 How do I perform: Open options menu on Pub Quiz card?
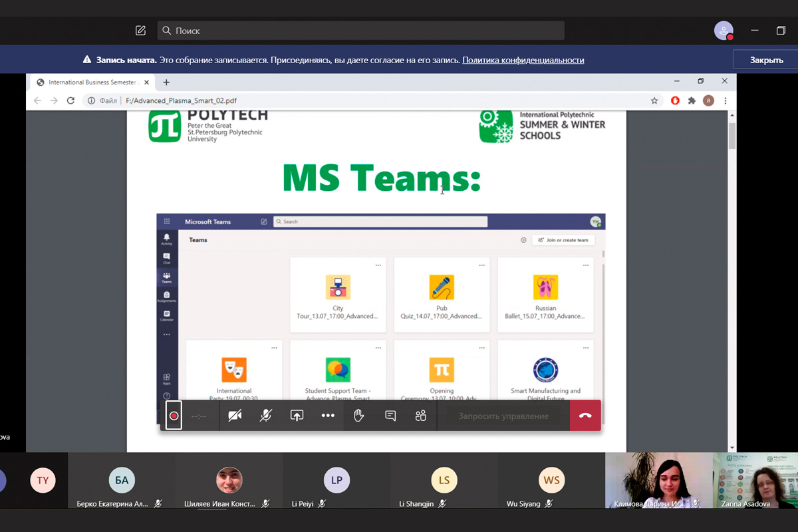(482, 265)
